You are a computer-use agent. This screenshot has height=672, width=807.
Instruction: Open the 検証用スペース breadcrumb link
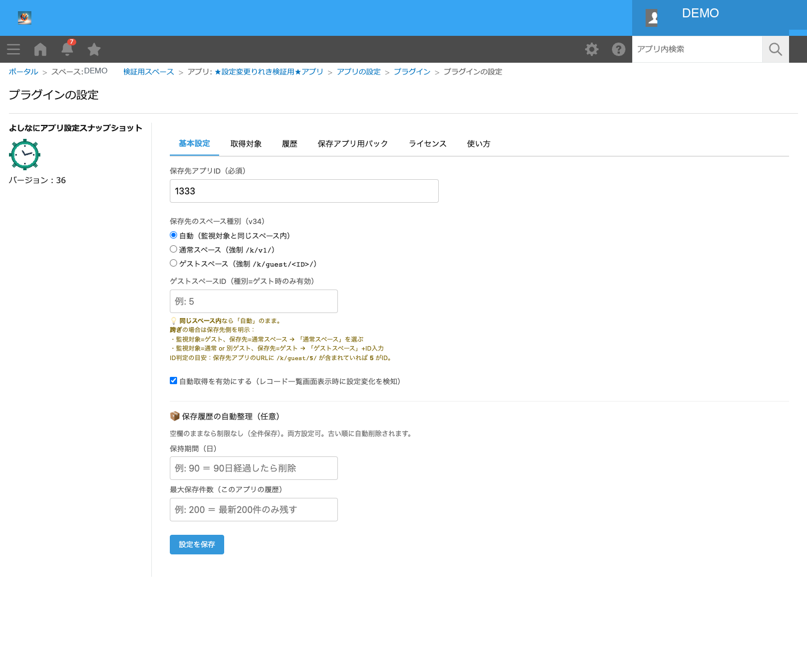point(149,72)
